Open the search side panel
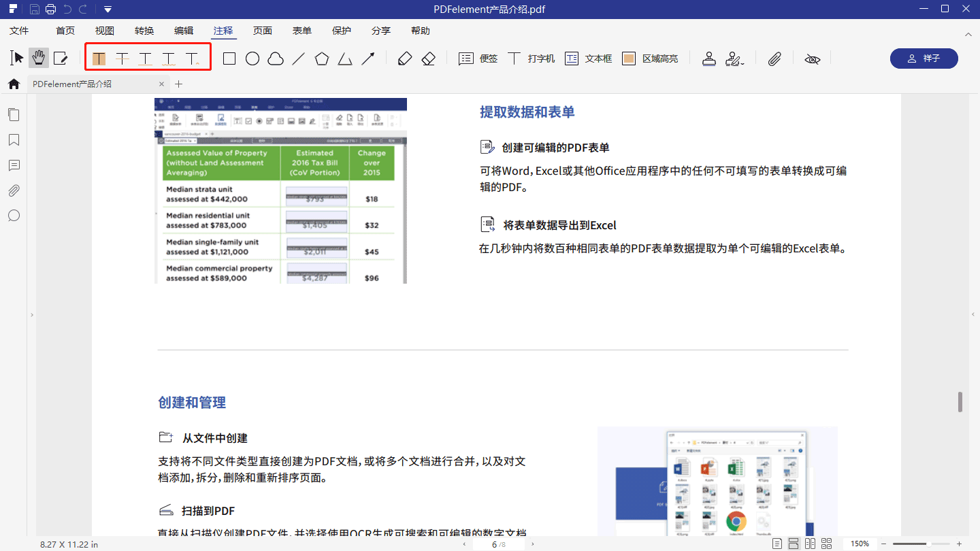Viewport: 980px width, 551px height. 14,216
